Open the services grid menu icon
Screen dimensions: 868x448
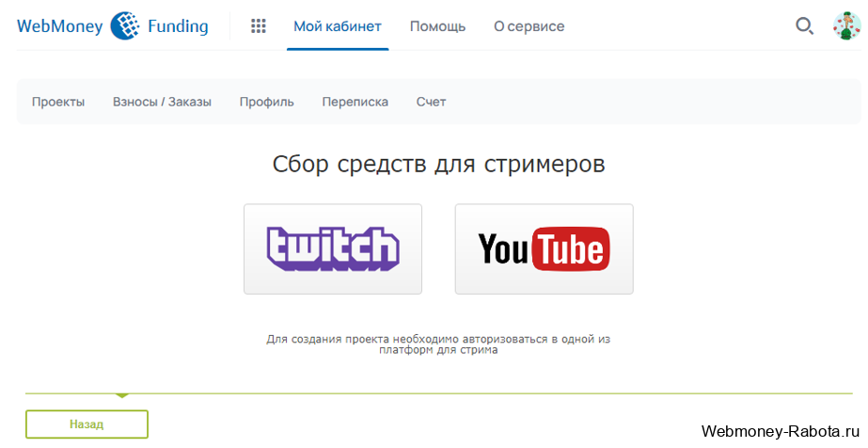258,26
